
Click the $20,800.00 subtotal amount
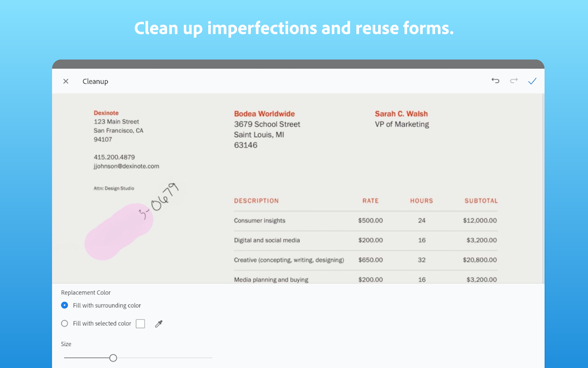(480, 260)
